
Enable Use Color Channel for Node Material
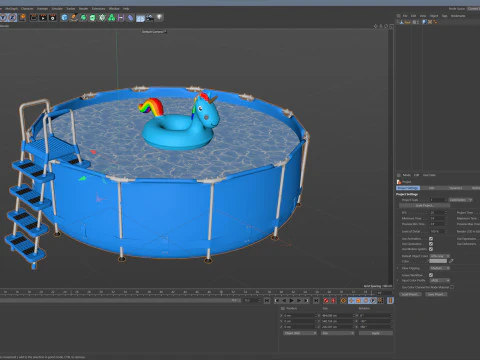[452, 287]
